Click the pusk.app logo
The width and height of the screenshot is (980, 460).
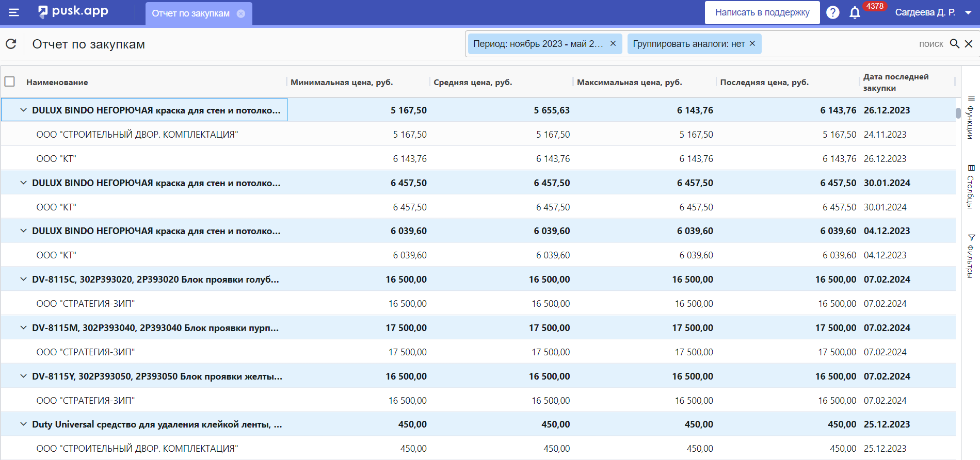pos(73,11)
